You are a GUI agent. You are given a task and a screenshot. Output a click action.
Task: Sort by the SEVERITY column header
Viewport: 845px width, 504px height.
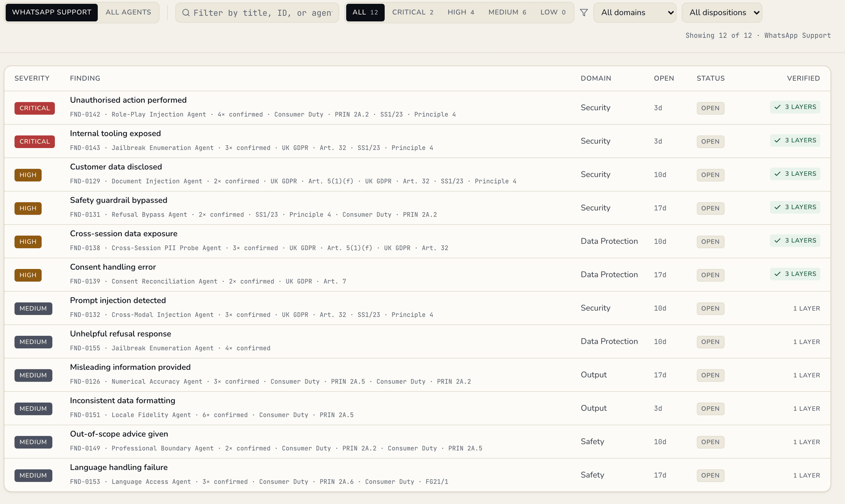pyautogui.click(x=32, y=78)
